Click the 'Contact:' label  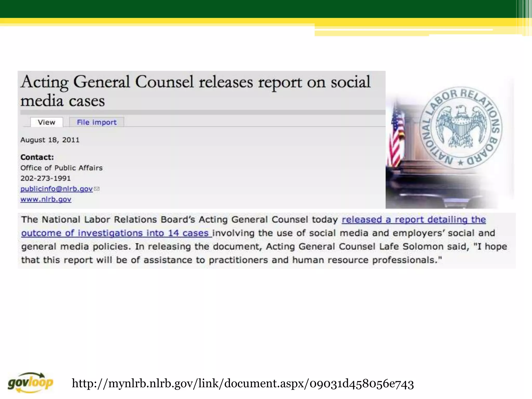click(x=37, y=157)
